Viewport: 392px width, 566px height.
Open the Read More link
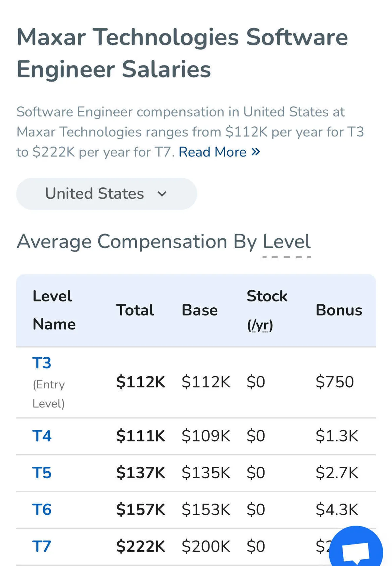213,152
